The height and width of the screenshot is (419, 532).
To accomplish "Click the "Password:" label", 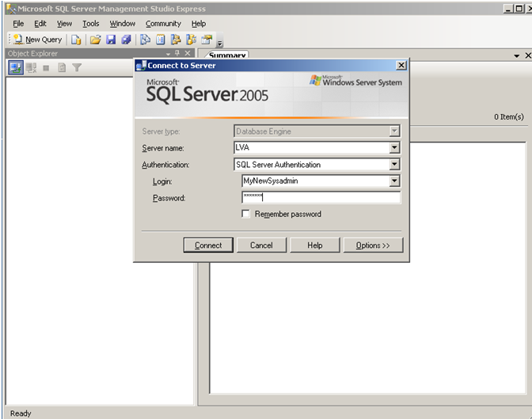I will (x=169, y=198).
